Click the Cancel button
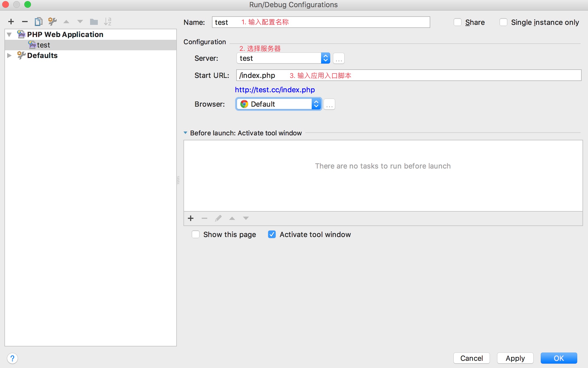This screenshot has width=588, height=368. [472, 358]
